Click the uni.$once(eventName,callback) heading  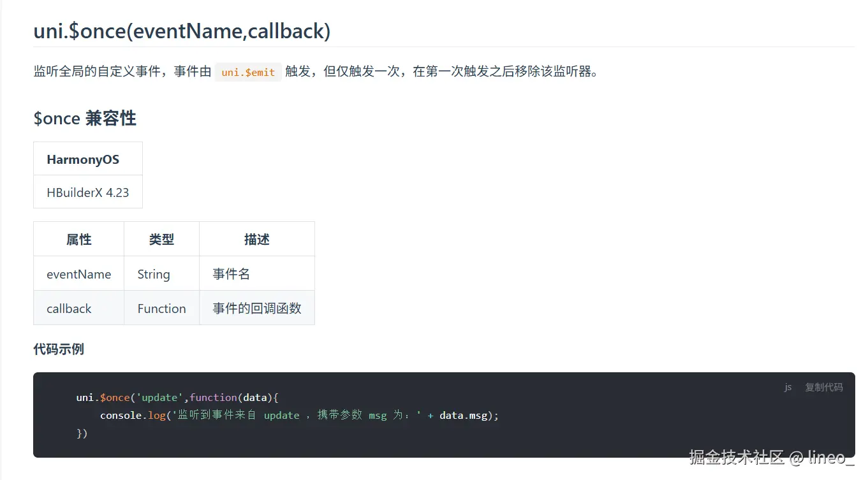(x=182, y=31)
